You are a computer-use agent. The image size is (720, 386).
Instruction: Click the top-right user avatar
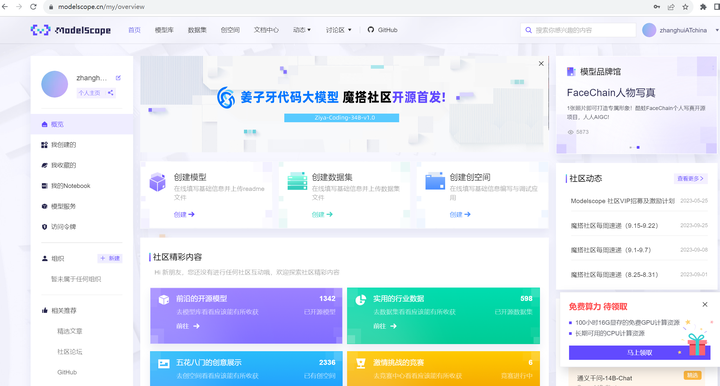tap(649, 30)
